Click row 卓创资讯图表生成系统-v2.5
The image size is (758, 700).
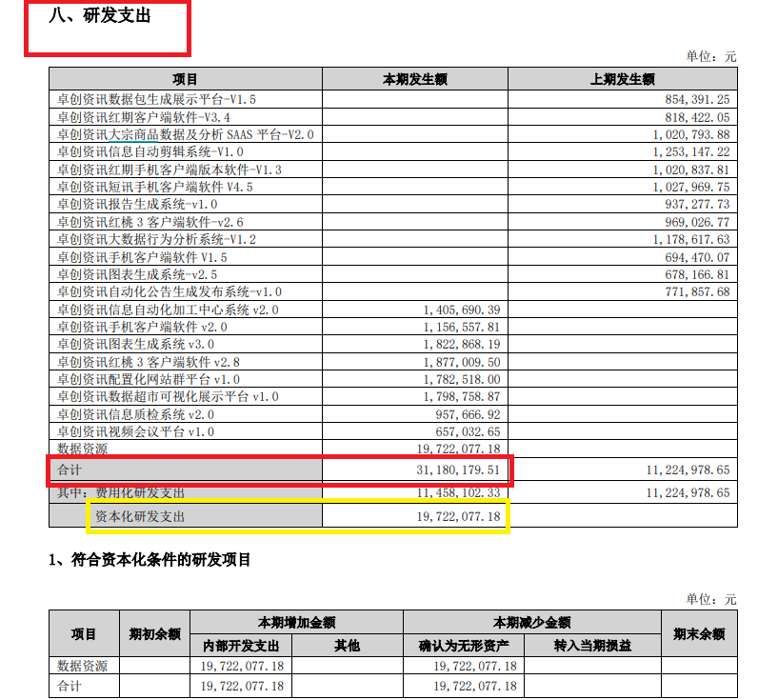coord(393,274)
